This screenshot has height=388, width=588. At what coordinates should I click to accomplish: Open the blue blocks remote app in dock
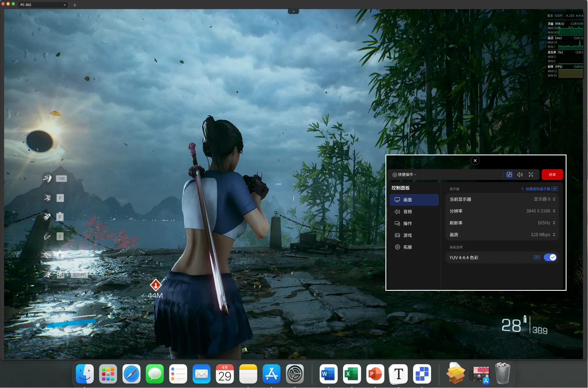click(x=422, y=374)
